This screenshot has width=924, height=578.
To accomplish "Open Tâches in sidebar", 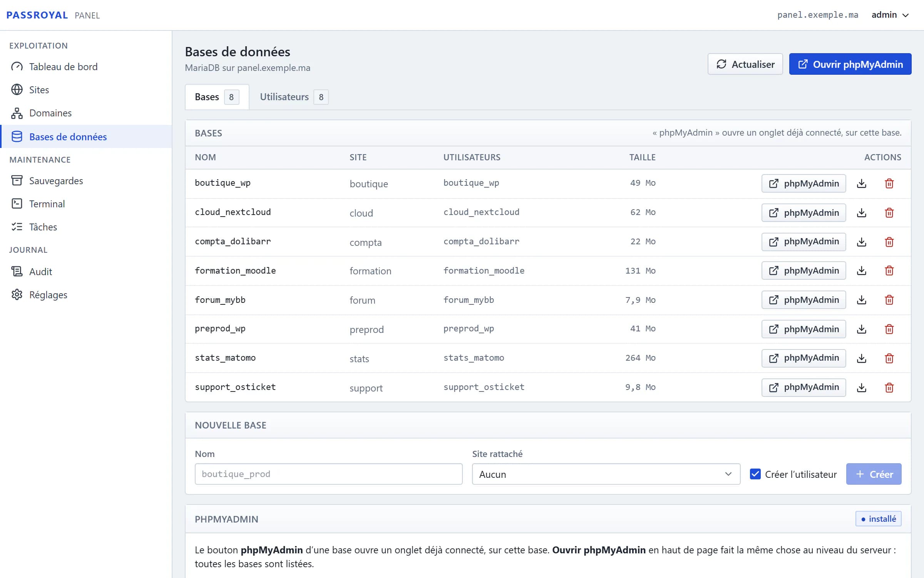I will tap(86, 227).
